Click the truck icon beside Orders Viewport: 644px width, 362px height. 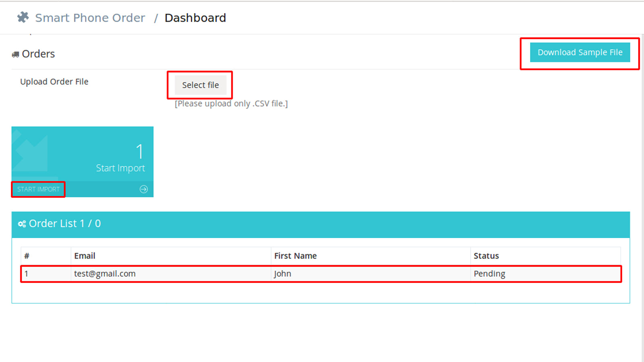(x=15, y=54)
